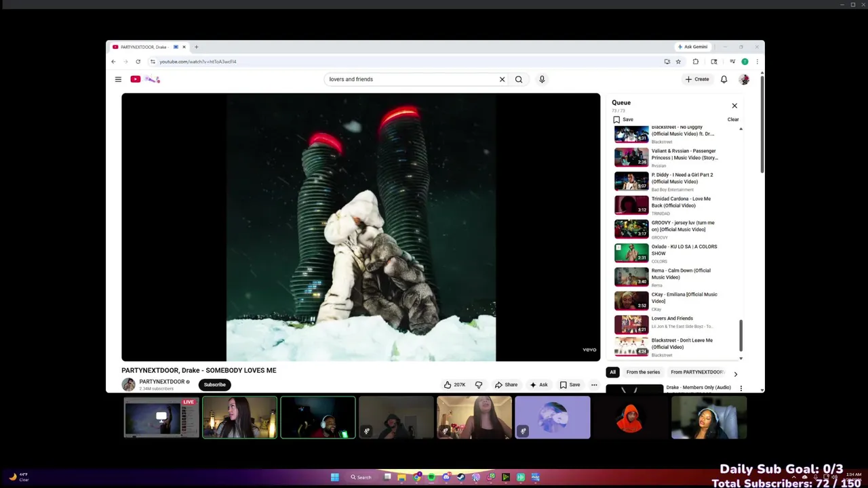
Task: Save video using Save button below player
Action: pyautogui.click(x=570, y=385)
